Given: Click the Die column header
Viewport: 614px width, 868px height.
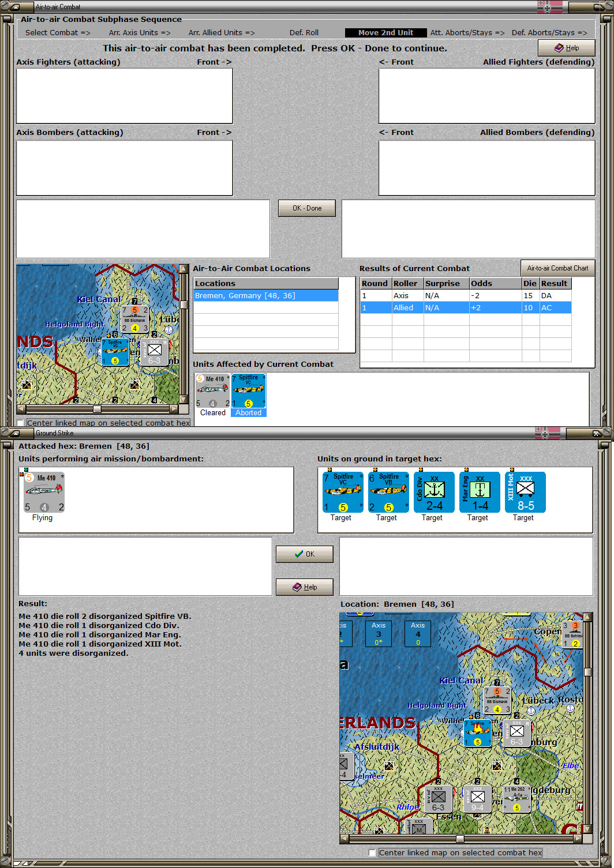Looking at the screenshot, I should coord(530,283).
